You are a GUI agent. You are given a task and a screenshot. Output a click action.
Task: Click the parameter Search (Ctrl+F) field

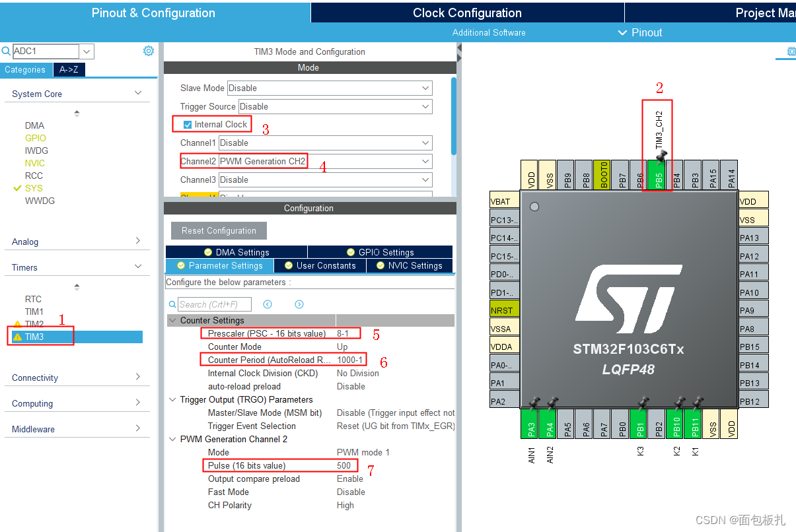tap(215, 304)
